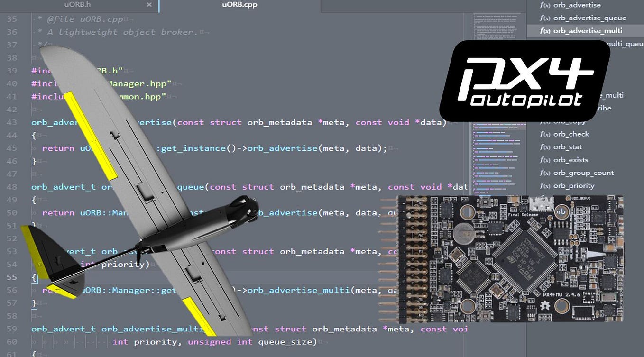This screenshot has width=644, height=357.
Task: Close the uORB.h tab
Action: 149,4
